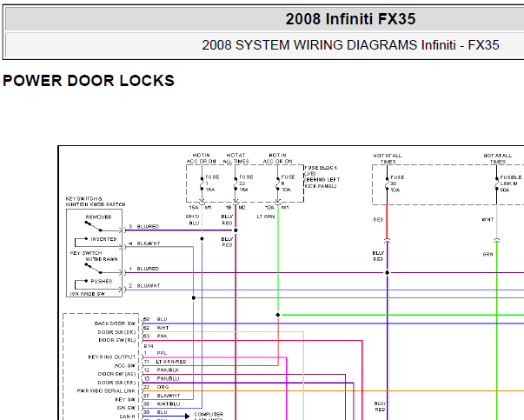Click the '15A M1' connector label

(x=200, y=208)
